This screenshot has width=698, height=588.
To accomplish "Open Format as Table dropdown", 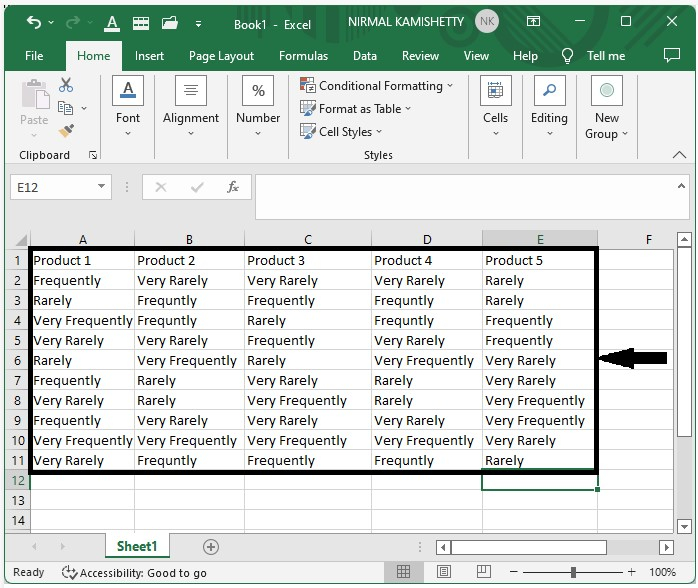I will [x=408, y=108].
